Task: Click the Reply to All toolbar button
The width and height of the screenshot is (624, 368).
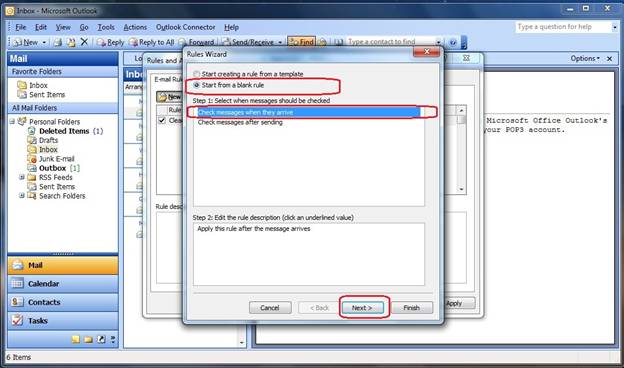Action: click(x=152, y=42)
